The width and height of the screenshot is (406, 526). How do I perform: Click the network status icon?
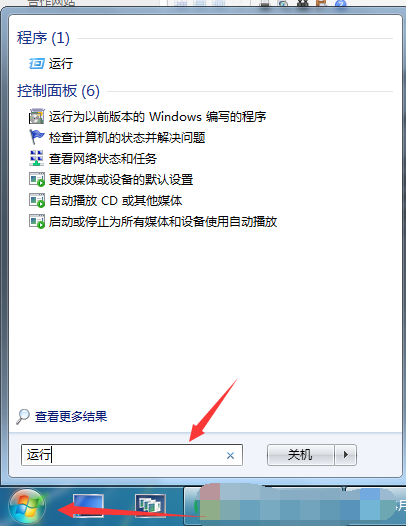[36, 158]
